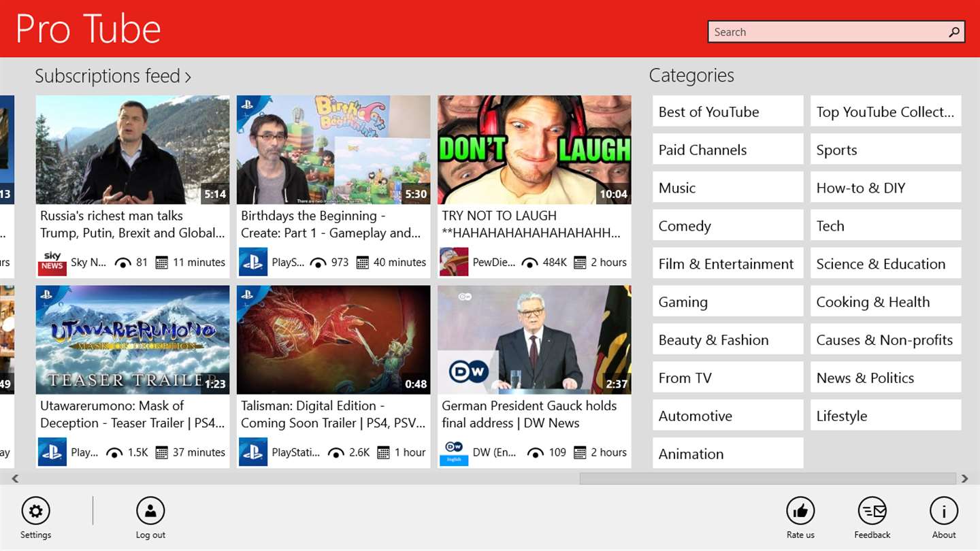
Task: Click the view count eye icon on Russia's richest man video
Action: pos(122,263)
